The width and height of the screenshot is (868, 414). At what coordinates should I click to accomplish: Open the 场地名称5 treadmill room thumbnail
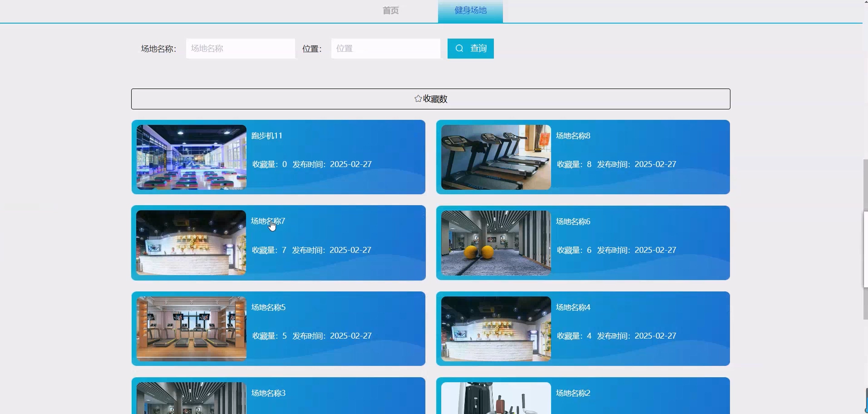pos(191,329)
